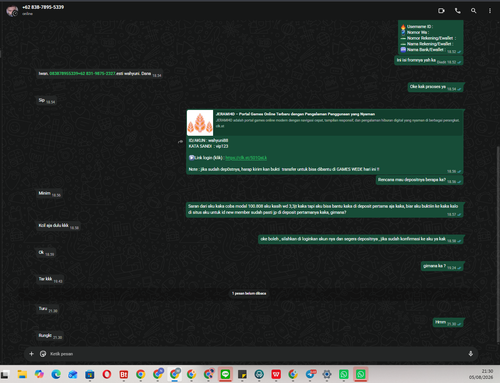
Task: Open the search in chat icon
Action: (x=473, y=11)
